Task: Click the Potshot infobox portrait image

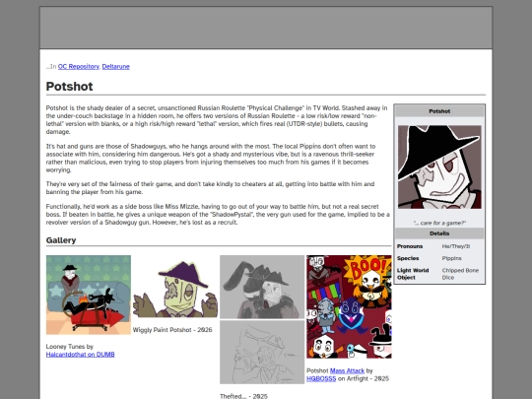Action: (x=439, y=166)
